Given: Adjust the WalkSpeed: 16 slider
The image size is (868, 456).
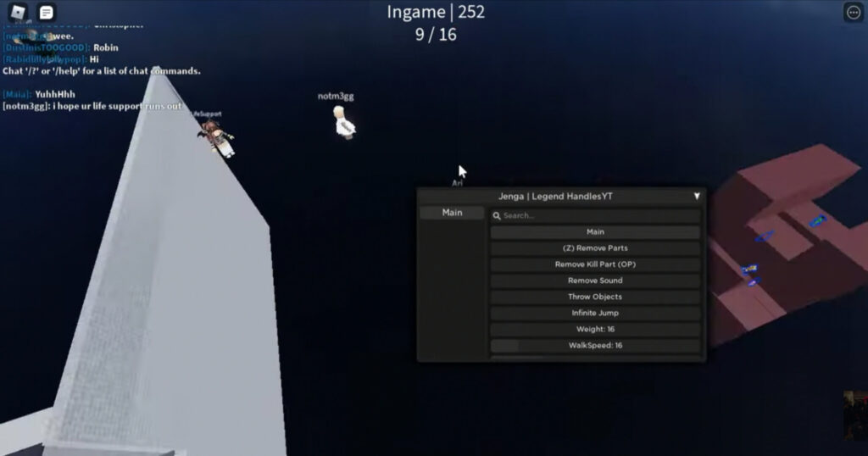Looking at the screenshot, I should (595, 345).
